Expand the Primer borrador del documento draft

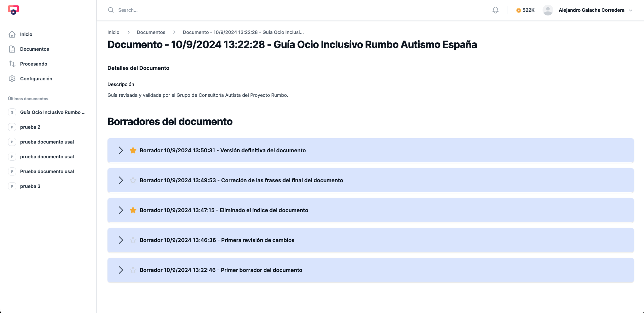pos(121,270)
